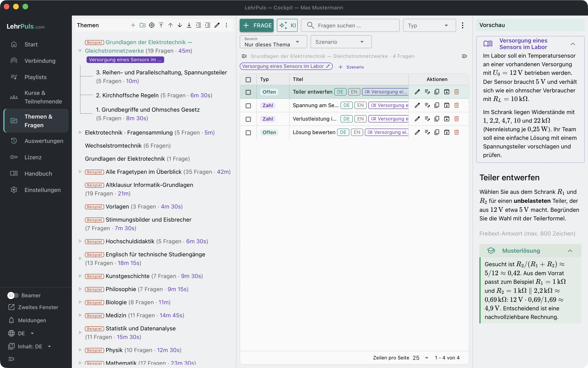Viewport: 588px width, 368px height.
Task: Collapse the sidebar with bottom icon
Action: click(11, 359)
